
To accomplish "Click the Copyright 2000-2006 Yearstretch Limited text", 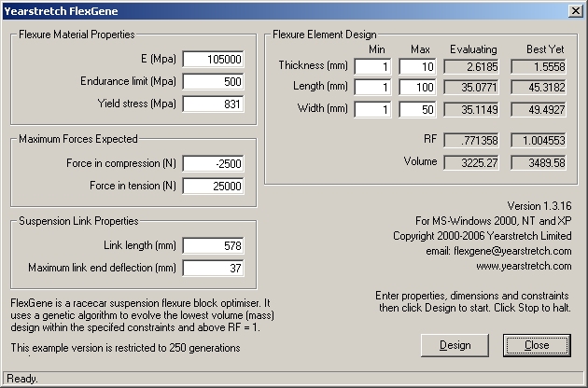I will click(483, 236).
